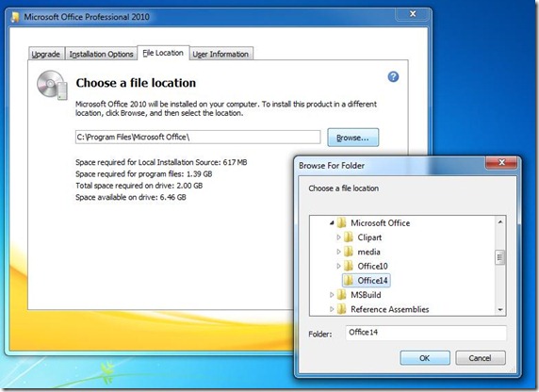The height and width of the screenshot is (392, 539).
Task: Select the Office14 folder in tree
Action: click(x=367, y=281)
